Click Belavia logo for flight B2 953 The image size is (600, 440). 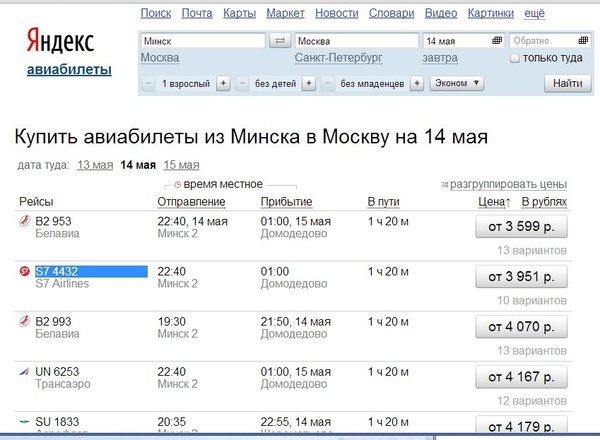pyautogui.click(x=24, y=221)
